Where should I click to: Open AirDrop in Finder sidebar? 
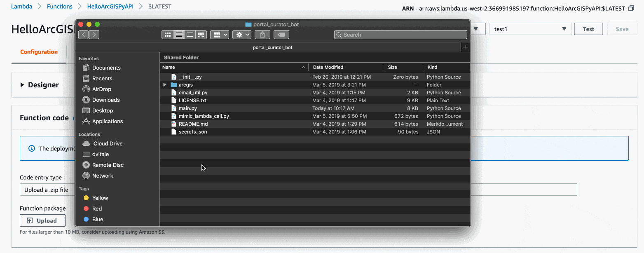click(x=102, y=89)
